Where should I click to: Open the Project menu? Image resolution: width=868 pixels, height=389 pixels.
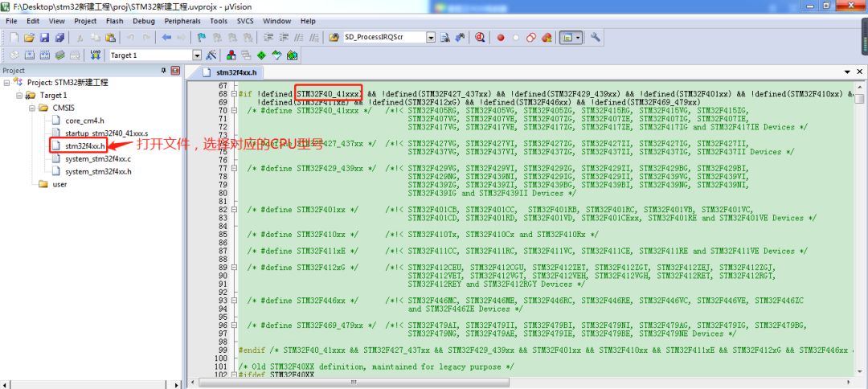[85, 21]
